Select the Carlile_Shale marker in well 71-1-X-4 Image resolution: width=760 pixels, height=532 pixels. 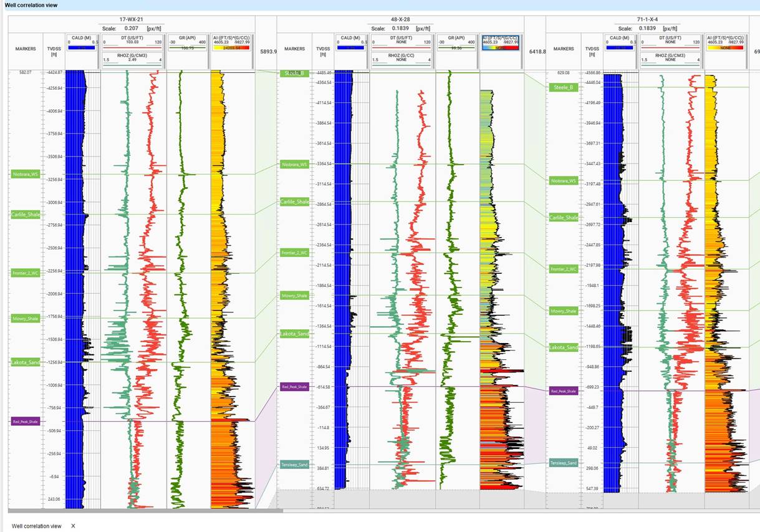[564, 218]
